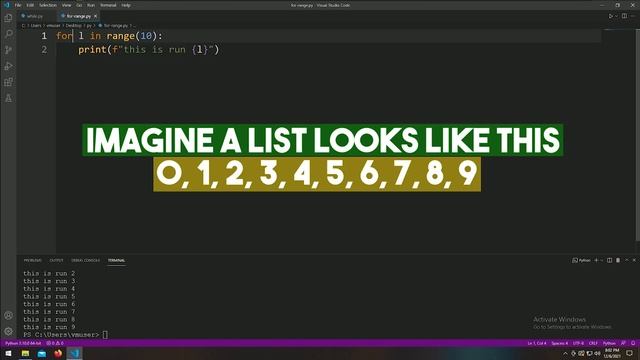Close the terminal panel

634,260
